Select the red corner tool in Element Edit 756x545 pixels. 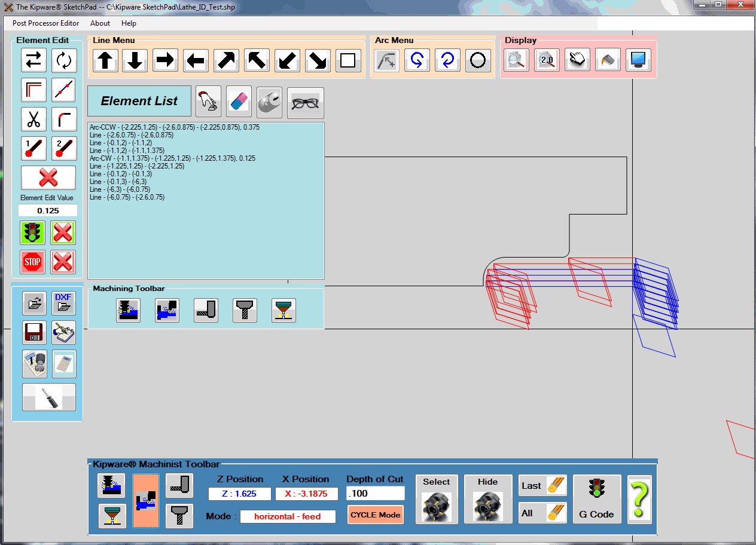click(x=33, y=90)
